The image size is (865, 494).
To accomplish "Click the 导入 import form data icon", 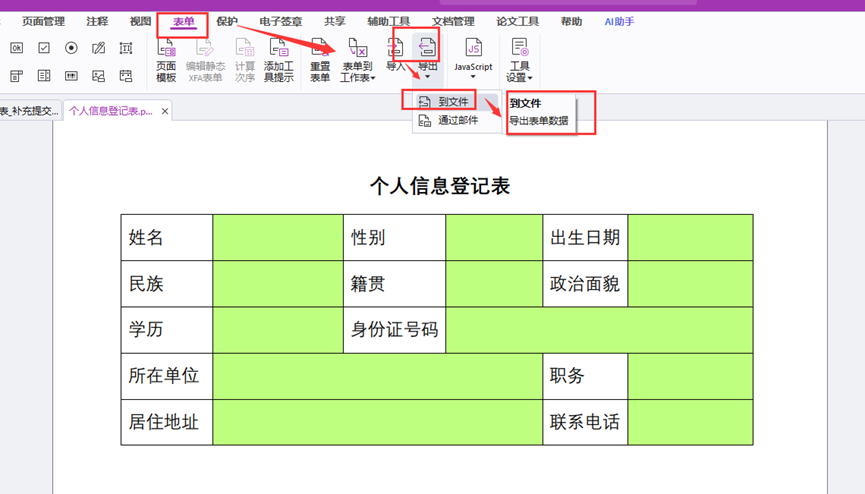I will point(396,54).
